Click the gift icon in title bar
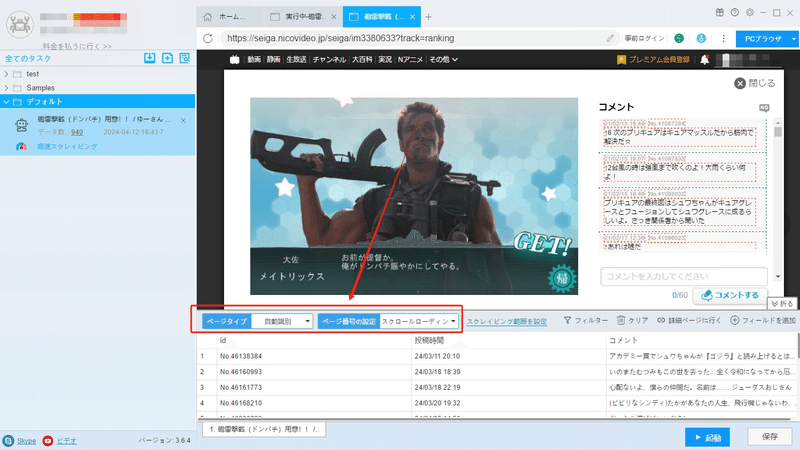Screen dimensions: 800x450 pos(719,13)
